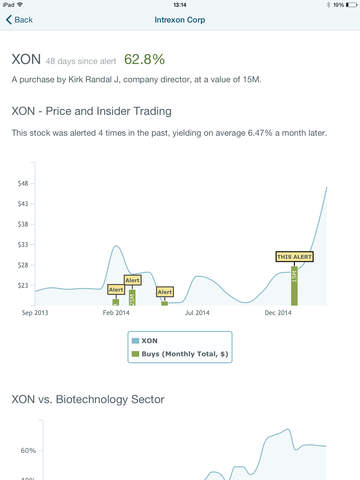Click the blue XON legend color square
Screen dimensions: 360x480
pos(135,341)
